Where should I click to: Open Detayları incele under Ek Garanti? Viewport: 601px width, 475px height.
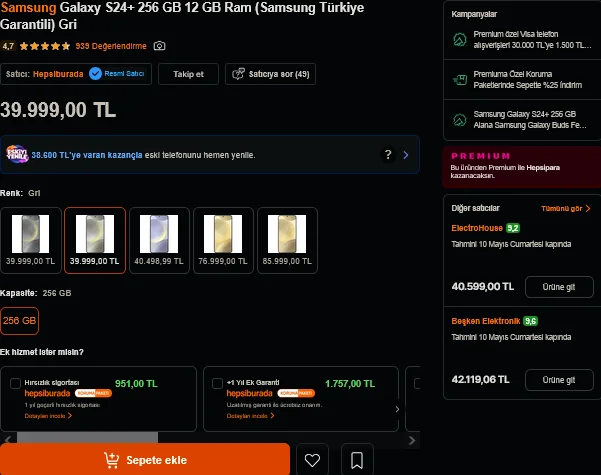tap(250, 416)
